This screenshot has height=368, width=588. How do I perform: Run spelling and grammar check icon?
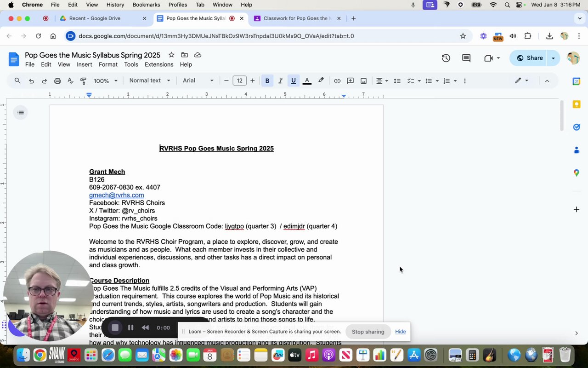pyautogui.click(x=70, y=81)
